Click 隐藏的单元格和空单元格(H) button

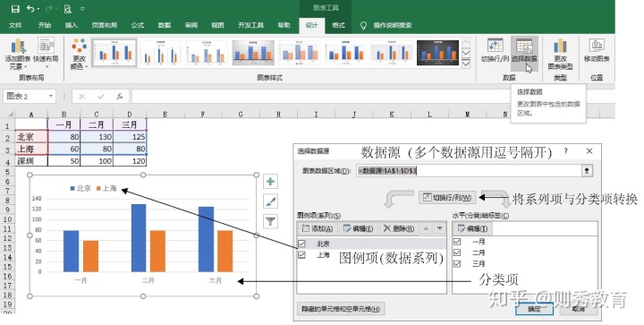click(x=341, y=309)
